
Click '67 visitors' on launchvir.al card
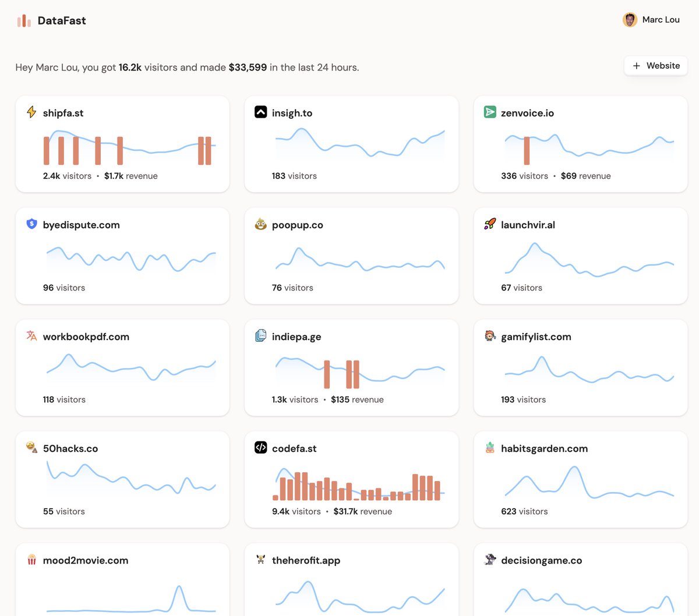tap(521, 288)
